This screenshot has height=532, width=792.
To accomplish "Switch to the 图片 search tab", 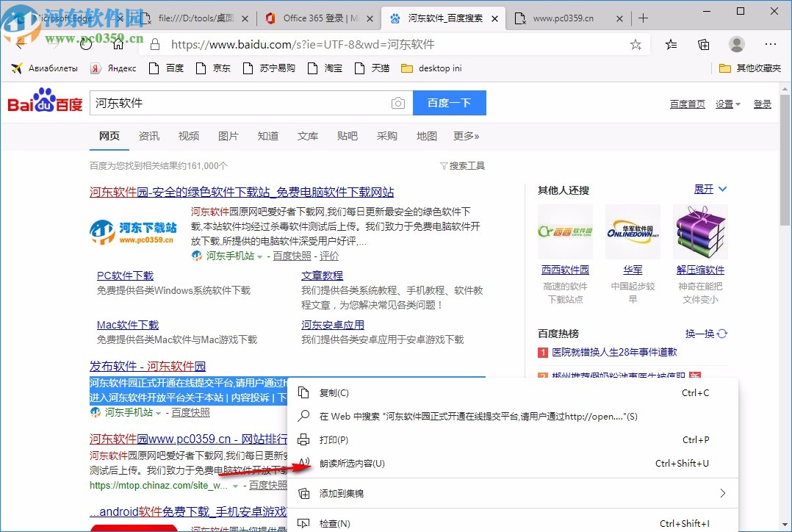I will point(228,136).
